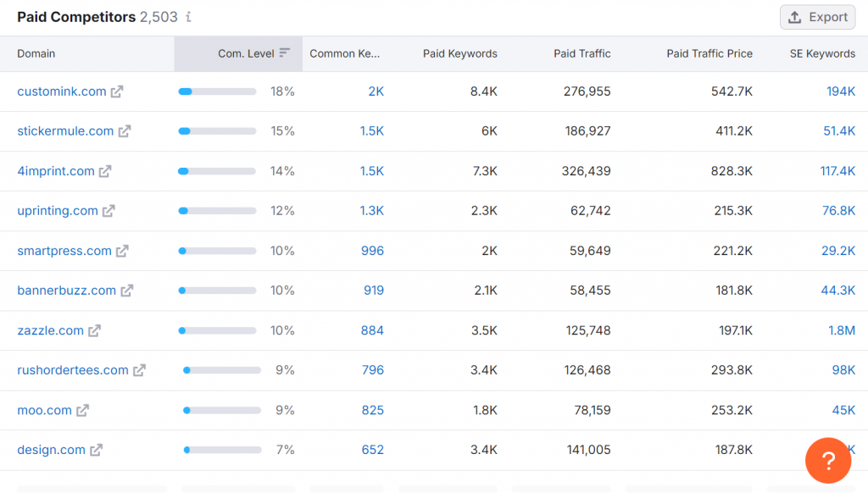The height and width of the screenshot is (493, 868).
Task: Open 1.8M SE keywords for zazzle.com
Action: [x=841, y=330]
